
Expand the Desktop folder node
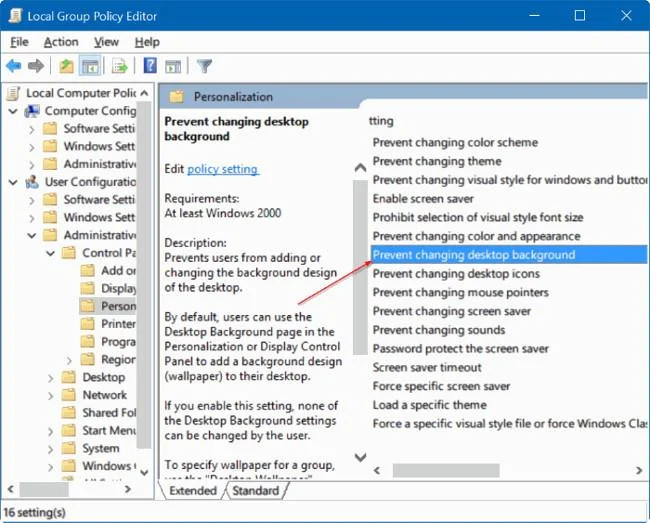point(50,378)
